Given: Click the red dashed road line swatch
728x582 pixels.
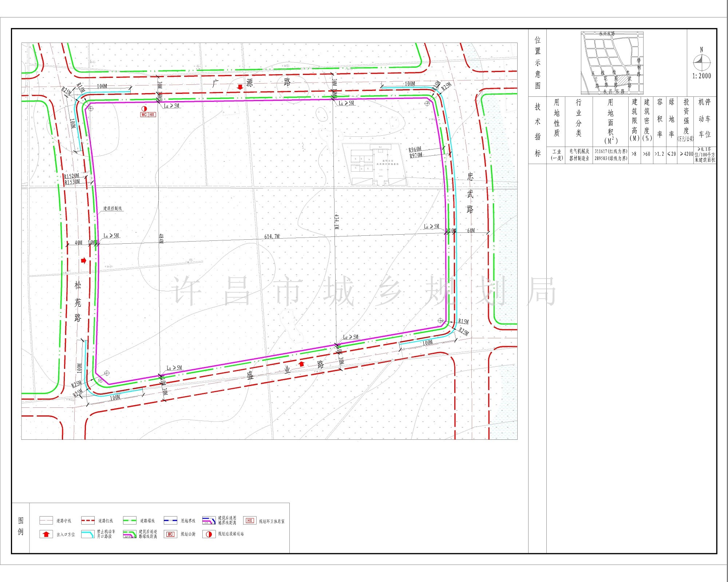Looking at the screenshot, I should pos(88,521).
